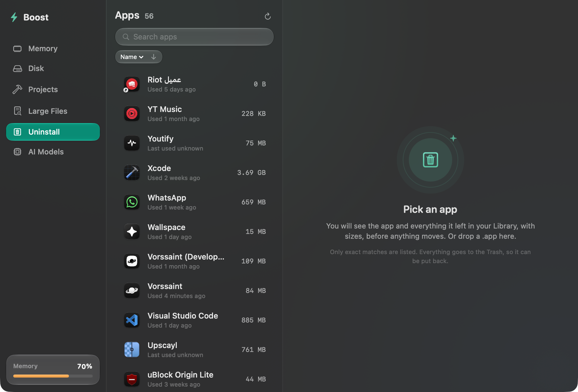The height and width of the screenshot is (392, 578).
Task: Select the Youtify app icon
Action: pos(132,143)
